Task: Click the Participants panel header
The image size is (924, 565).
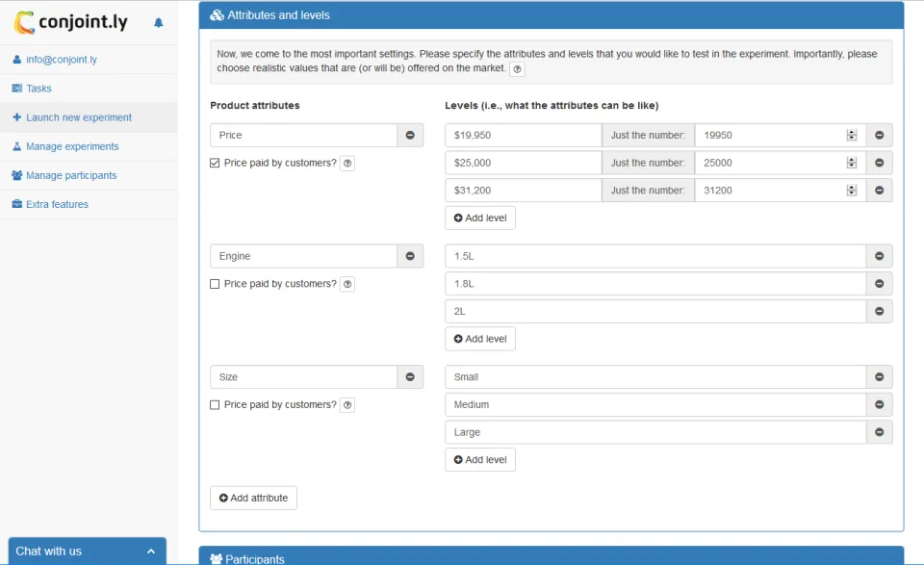Action: tap(551, 556)
